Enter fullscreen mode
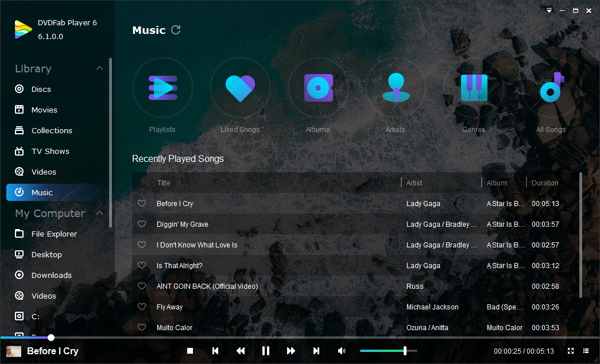The width and height of the screenshot is (600, 364). coord(571,351)
